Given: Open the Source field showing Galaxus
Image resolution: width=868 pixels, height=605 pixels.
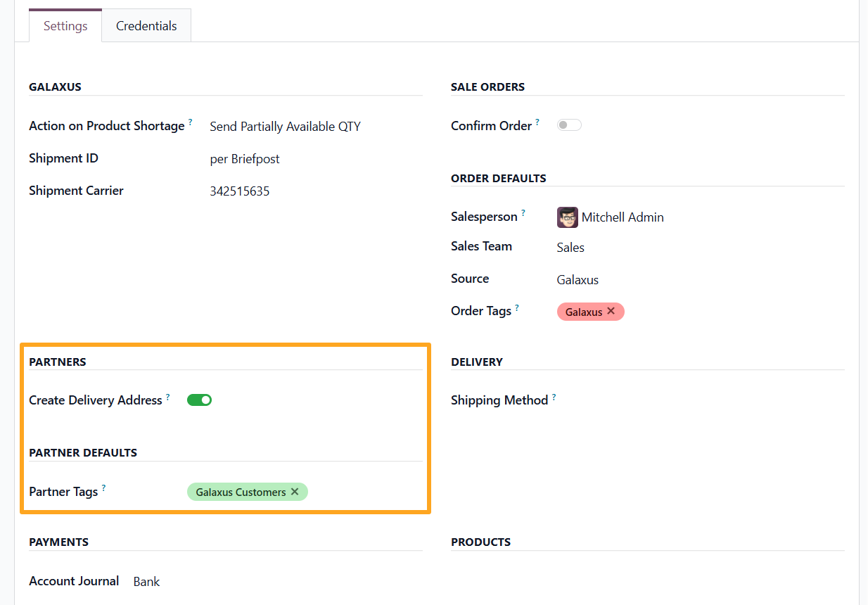Looking at the screenshot, I should coord(700,280).
